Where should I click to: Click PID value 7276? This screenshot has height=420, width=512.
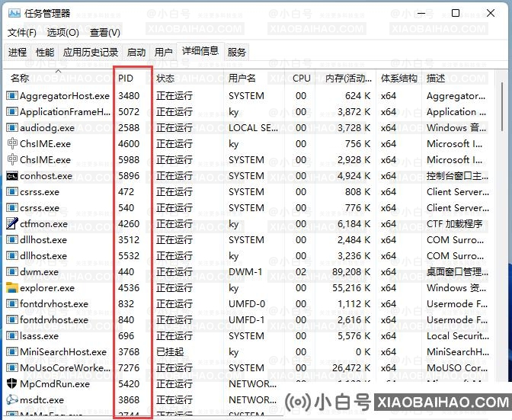tap(129, 367)
